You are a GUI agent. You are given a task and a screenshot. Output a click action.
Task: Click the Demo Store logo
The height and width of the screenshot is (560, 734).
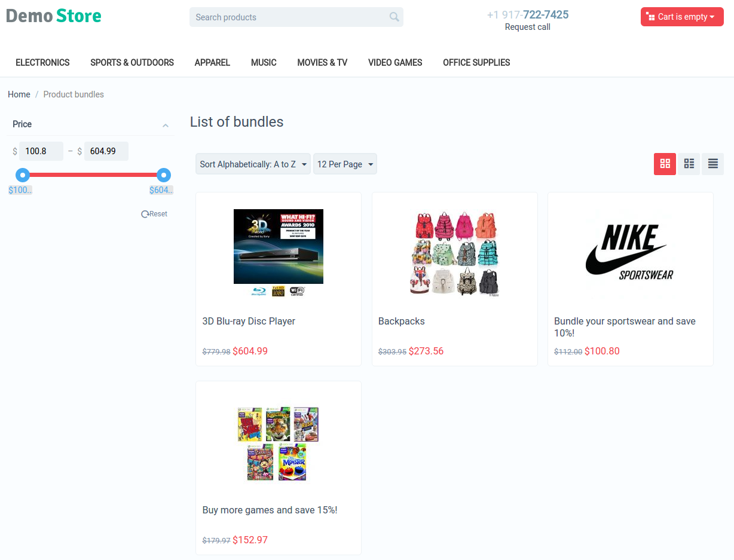point(54,16)
